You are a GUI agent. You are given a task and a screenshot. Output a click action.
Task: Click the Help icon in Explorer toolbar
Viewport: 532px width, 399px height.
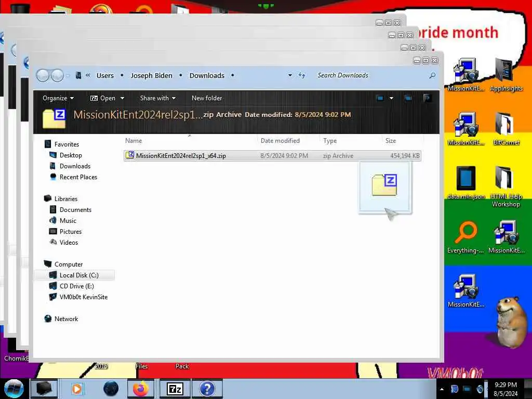(x=427, y=98)
